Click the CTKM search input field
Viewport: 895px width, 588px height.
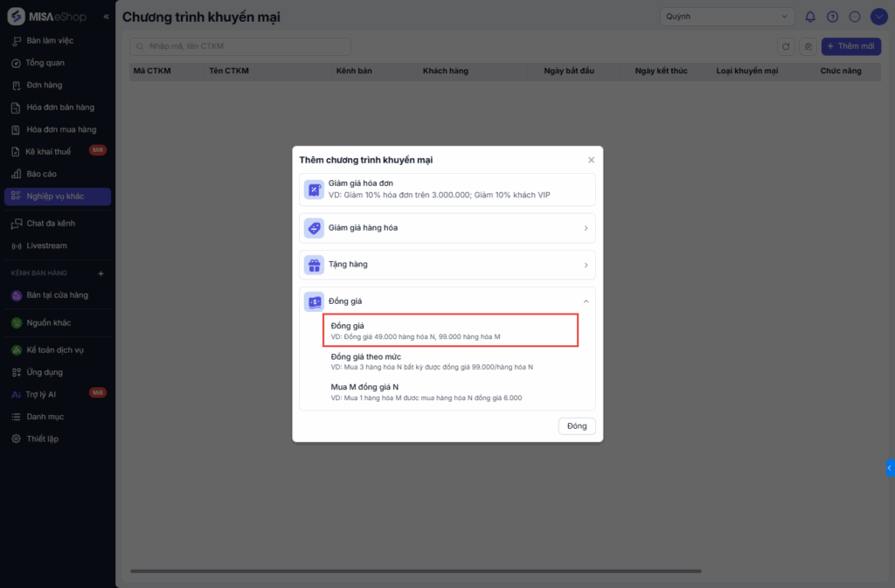click(240, 46)
